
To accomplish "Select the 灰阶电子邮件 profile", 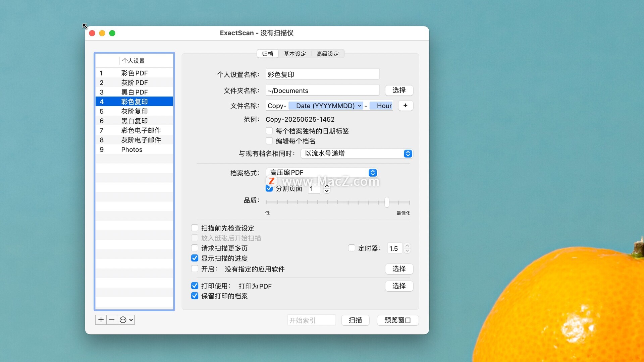I will (x=134, y=140).
